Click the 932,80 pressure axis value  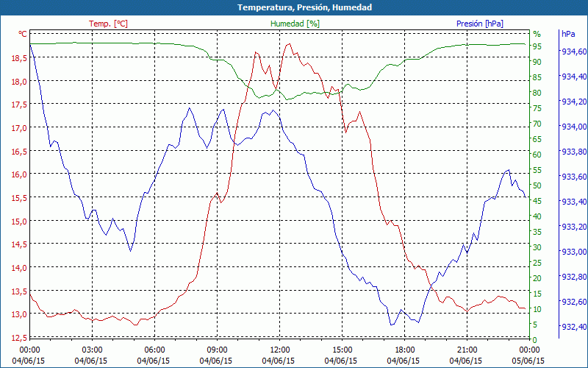pos(574,277)
